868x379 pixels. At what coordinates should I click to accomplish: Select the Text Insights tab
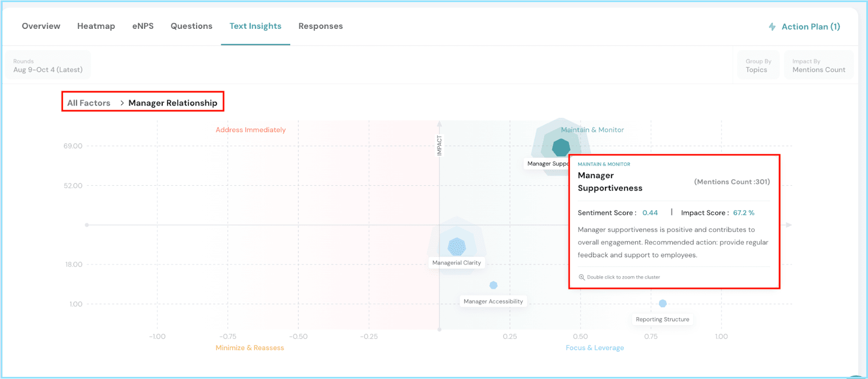[x=256, y=26]
